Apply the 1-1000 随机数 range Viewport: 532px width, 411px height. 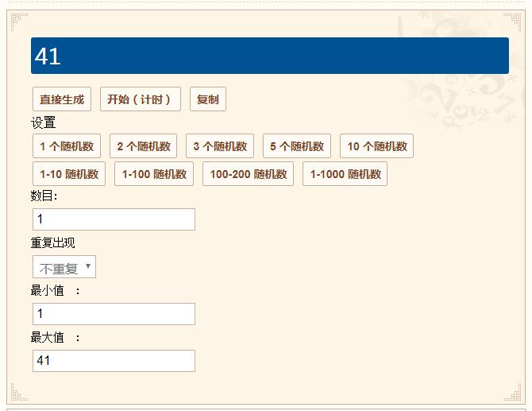[x=345, y=174]
